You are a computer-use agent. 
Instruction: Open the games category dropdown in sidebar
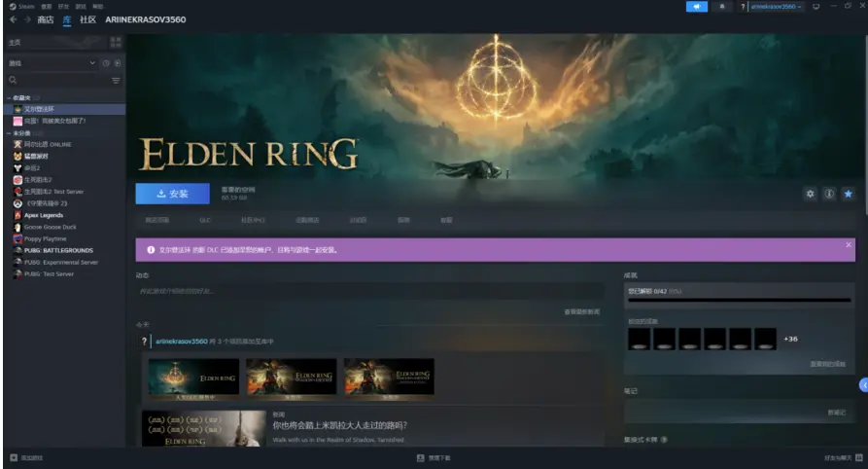pyautogui.click(x=52, y=63)
